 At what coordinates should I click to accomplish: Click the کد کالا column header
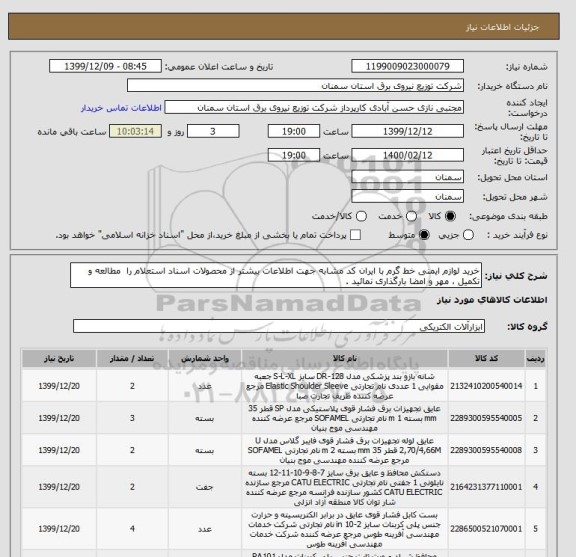click(486, 358)
